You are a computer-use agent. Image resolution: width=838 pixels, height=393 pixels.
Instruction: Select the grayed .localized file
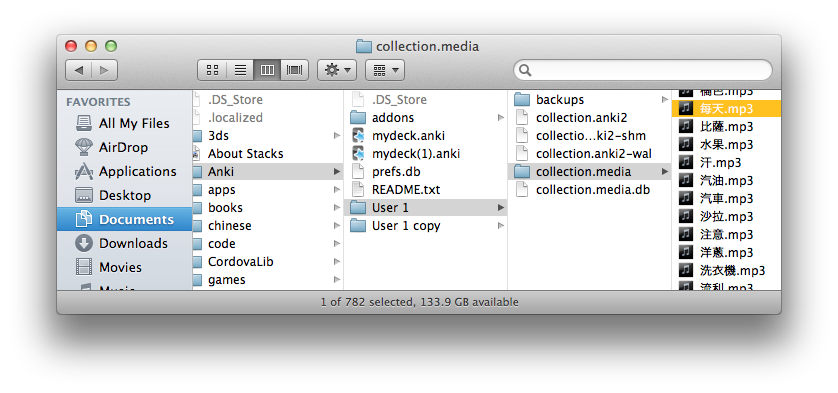click(x=268, y=118)
